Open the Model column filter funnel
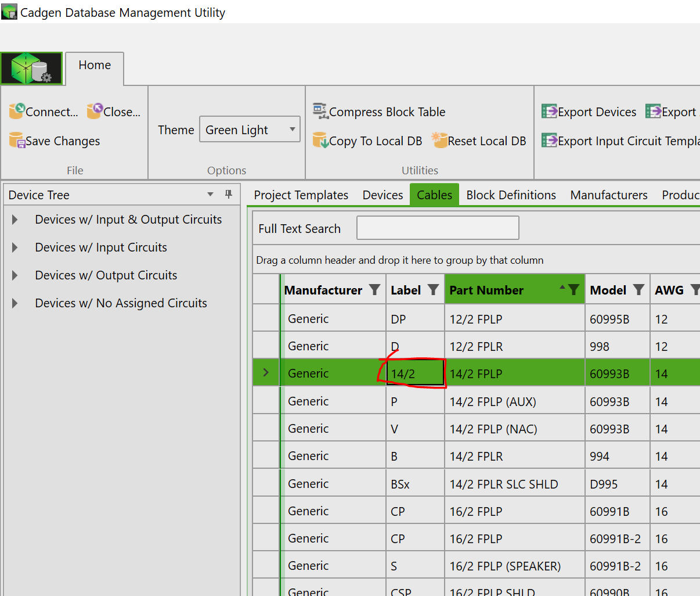The height and width of the screenshot is (596, 700). [x=638, y=289]
